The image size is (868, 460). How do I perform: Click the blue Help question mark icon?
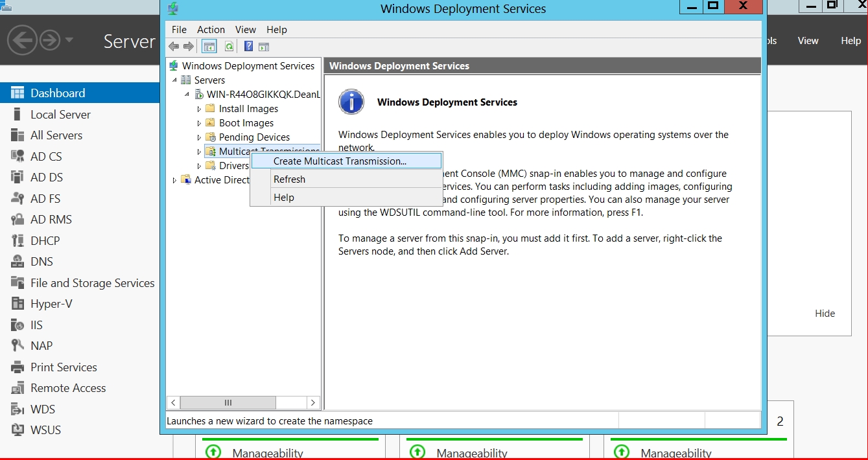(248, 47)
